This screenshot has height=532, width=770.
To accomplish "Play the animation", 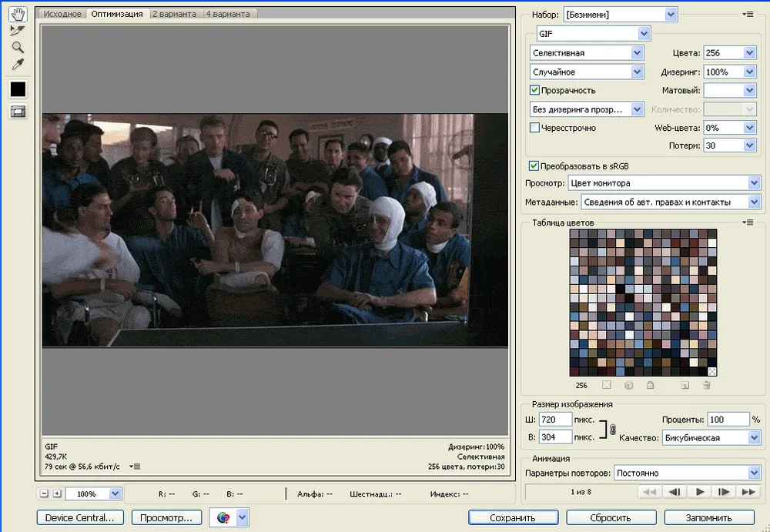I will [x=700, y=491].
